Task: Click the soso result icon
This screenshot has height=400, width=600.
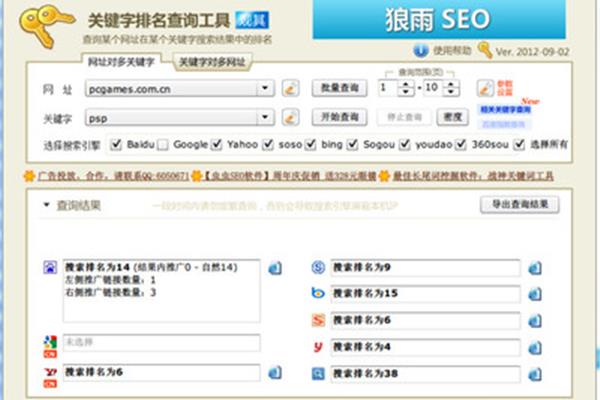Action: coord(318,267)
